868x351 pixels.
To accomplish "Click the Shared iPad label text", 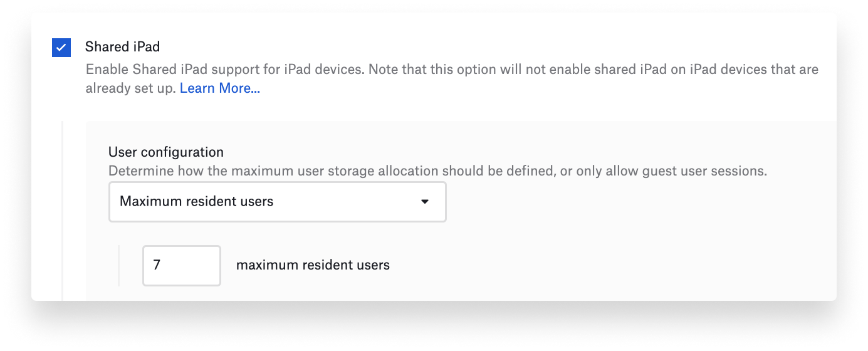I will tap(123, 47).
